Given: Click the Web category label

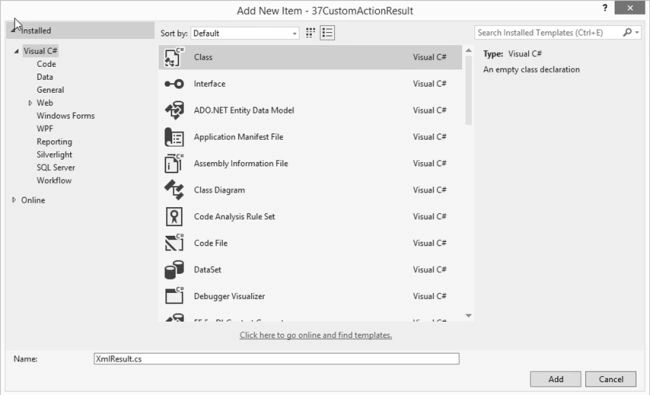Looking at the screenshot, I should point(45,103).
